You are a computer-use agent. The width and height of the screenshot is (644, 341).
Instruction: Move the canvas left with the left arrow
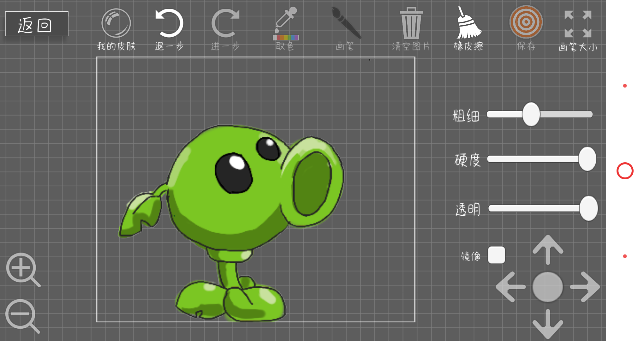(x=511, y=287)
